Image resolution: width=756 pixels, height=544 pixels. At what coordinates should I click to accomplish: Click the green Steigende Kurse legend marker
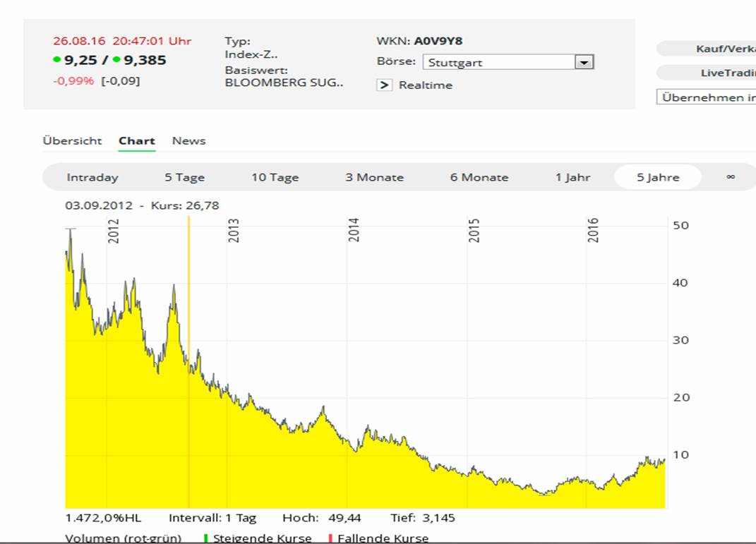[206, 538]
